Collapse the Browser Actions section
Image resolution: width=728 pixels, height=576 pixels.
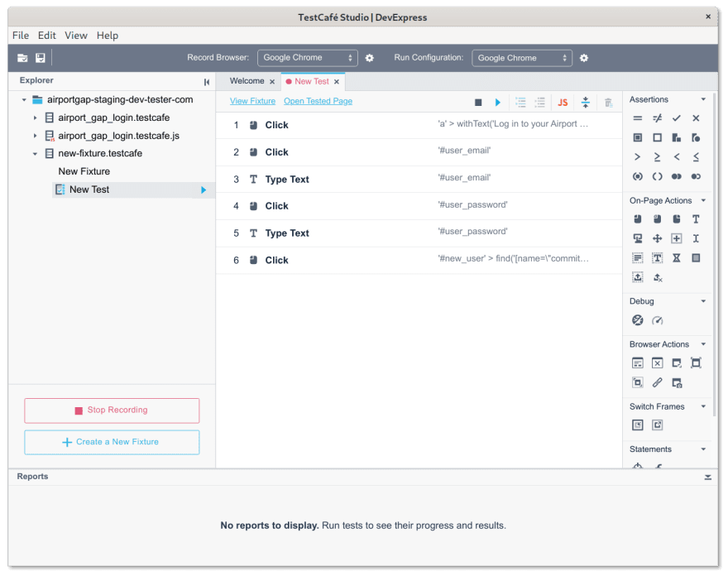(703, 344)
